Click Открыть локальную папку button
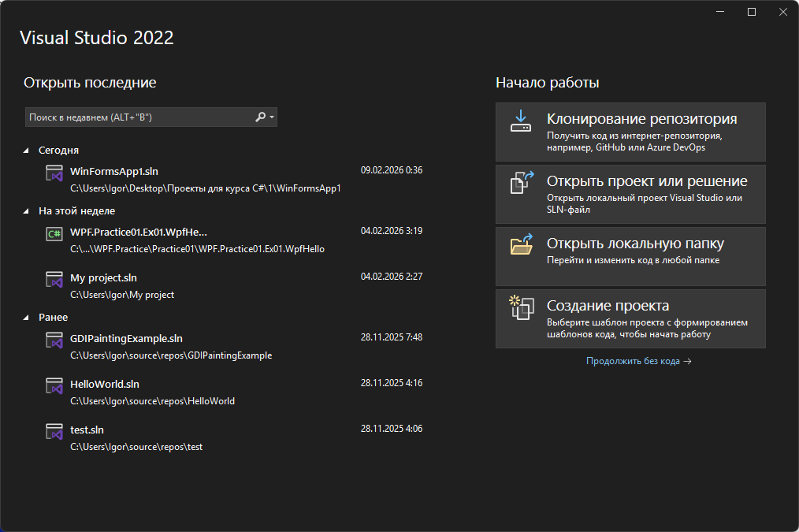The height and width of the screenshot is (532, 799). coord(630,256)
